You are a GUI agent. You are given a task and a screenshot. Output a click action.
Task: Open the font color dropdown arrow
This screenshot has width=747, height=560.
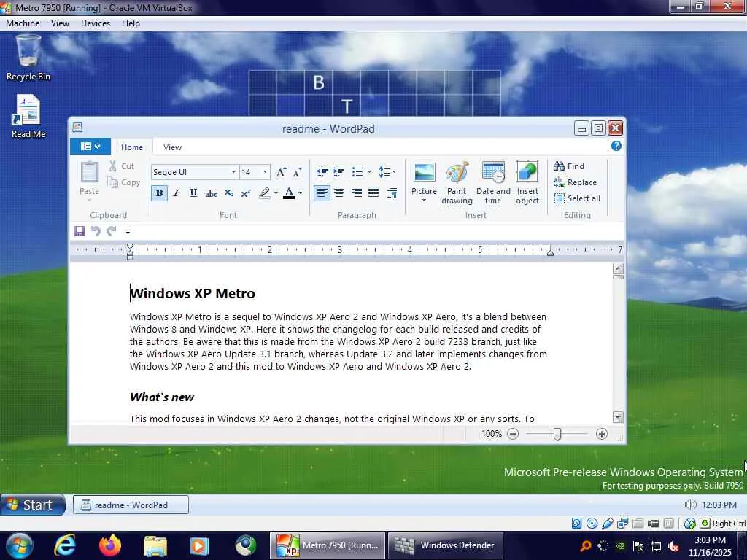point(300,192)
